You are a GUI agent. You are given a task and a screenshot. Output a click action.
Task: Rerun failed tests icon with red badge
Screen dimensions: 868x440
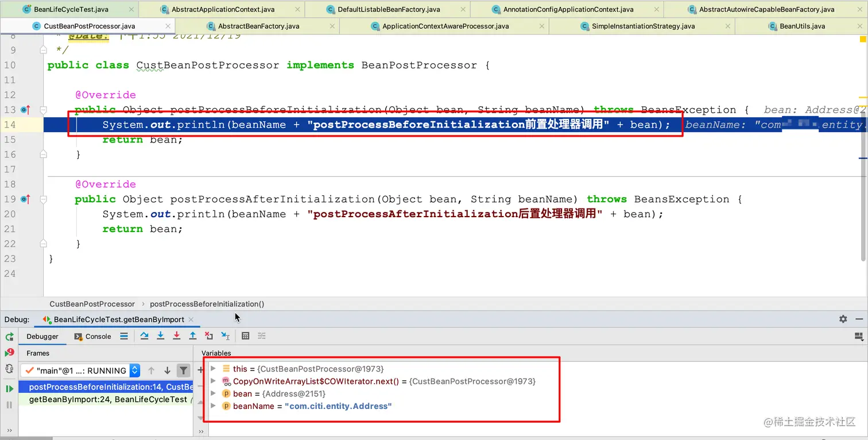click(9, 353)
